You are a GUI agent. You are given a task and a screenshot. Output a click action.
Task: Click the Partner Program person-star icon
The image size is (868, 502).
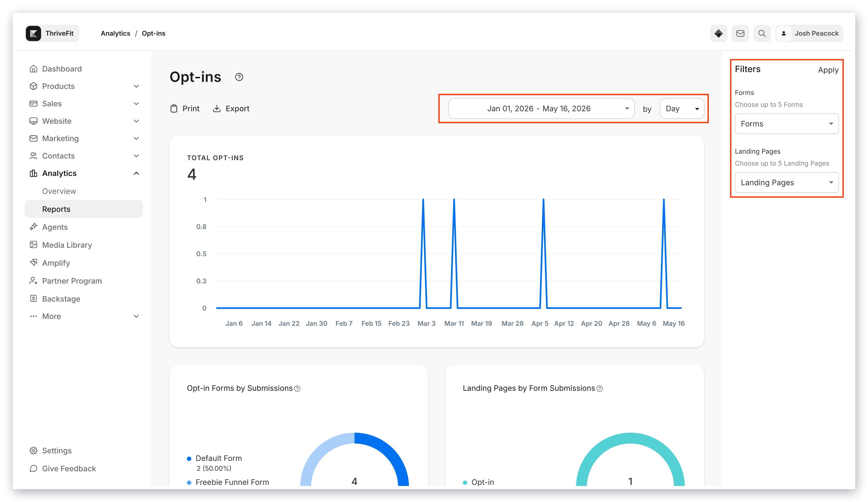click(33, 281)
